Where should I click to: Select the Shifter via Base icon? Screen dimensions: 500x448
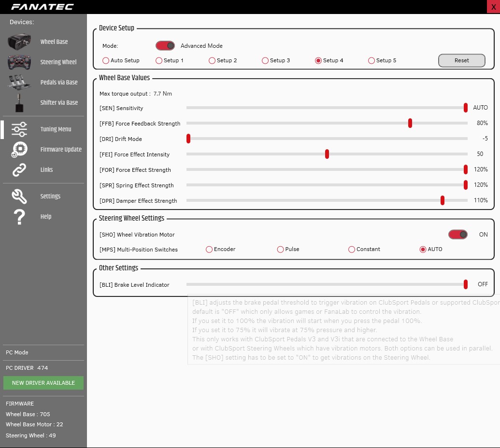click(19, 103)
